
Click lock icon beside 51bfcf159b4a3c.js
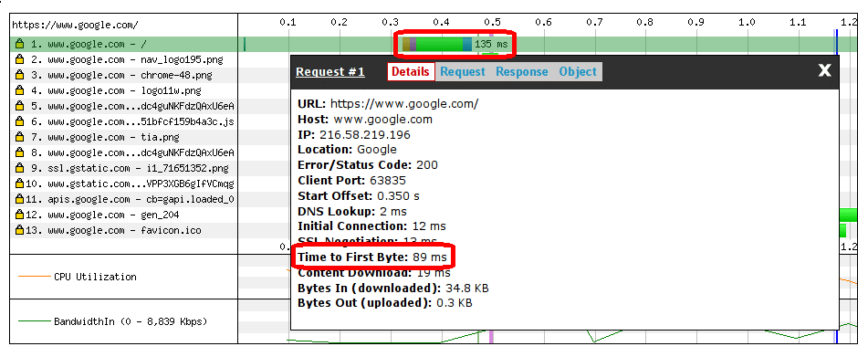[x=20, y=121]
